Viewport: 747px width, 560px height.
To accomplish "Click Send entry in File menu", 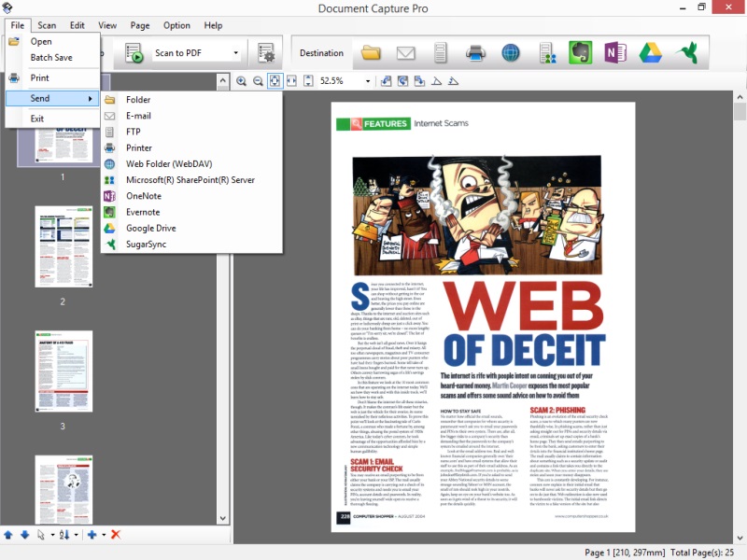I will tap(53, 98).
